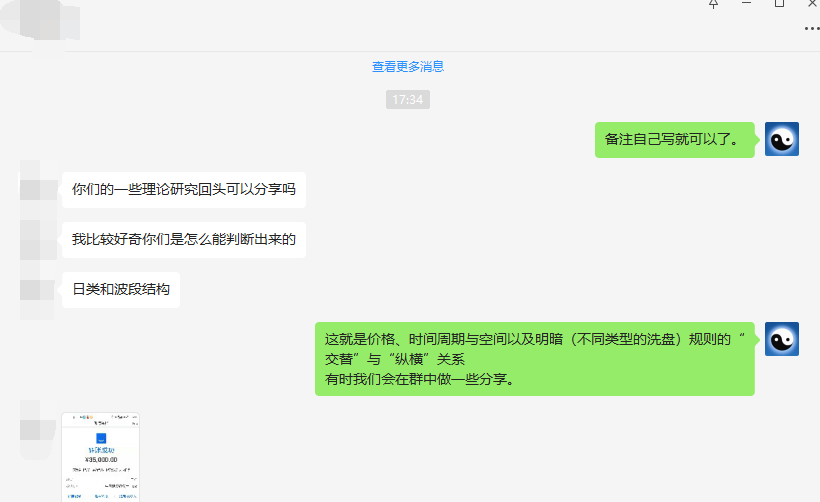The width and height of the screenshot is (820, 502).
Task: Click 查看更多消息 to load earlier messages
Action: 408,67
